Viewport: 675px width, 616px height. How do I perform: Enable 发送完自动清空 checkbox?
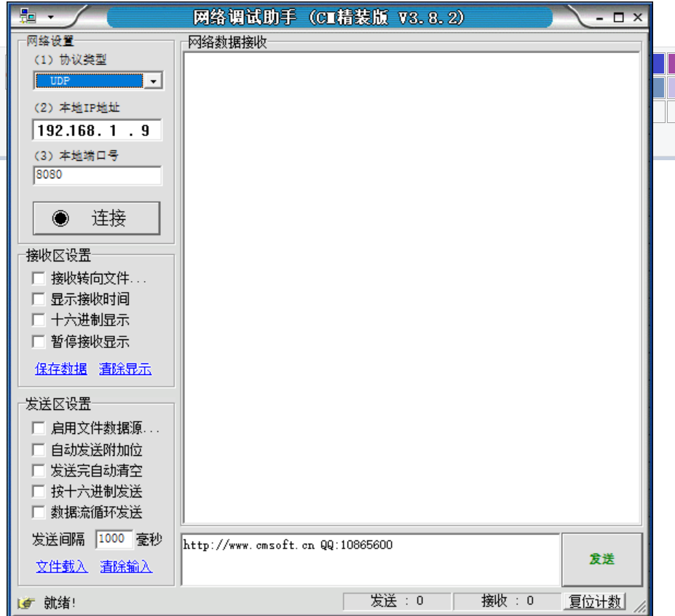coord(39,470)
